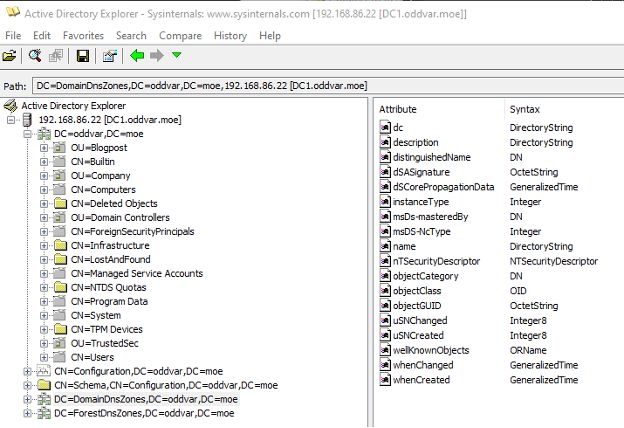Collapse the 192.168.86.22 server node
Viewport: 624px width, 428px height.
pyautogui.click(x=11, y=119)
